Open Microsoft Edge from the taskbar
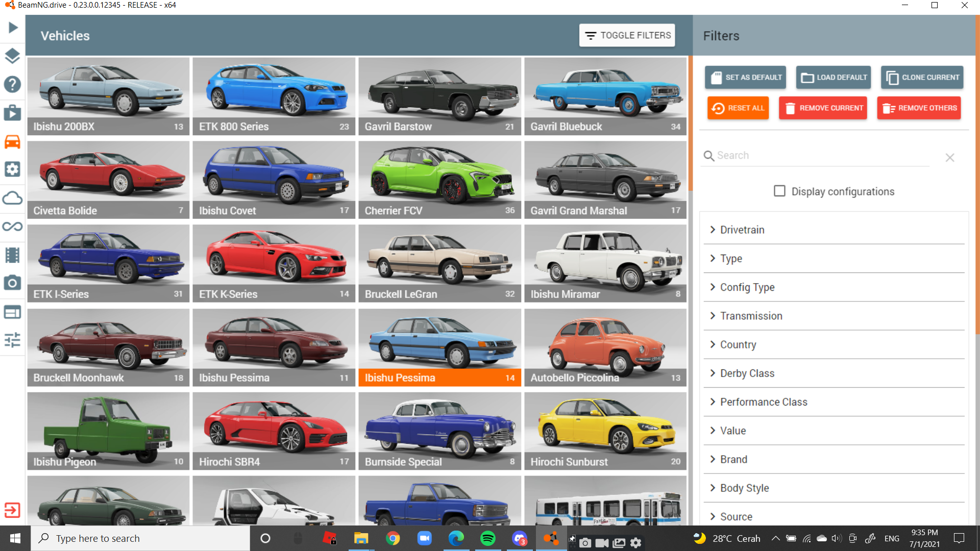 coord(456,538)
